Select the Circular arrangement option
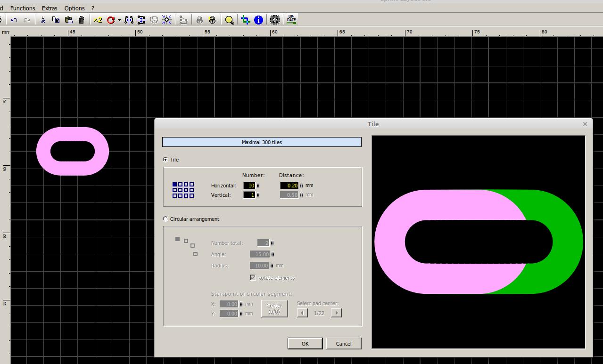The image size is (603, 364). [x=165, y=219]
